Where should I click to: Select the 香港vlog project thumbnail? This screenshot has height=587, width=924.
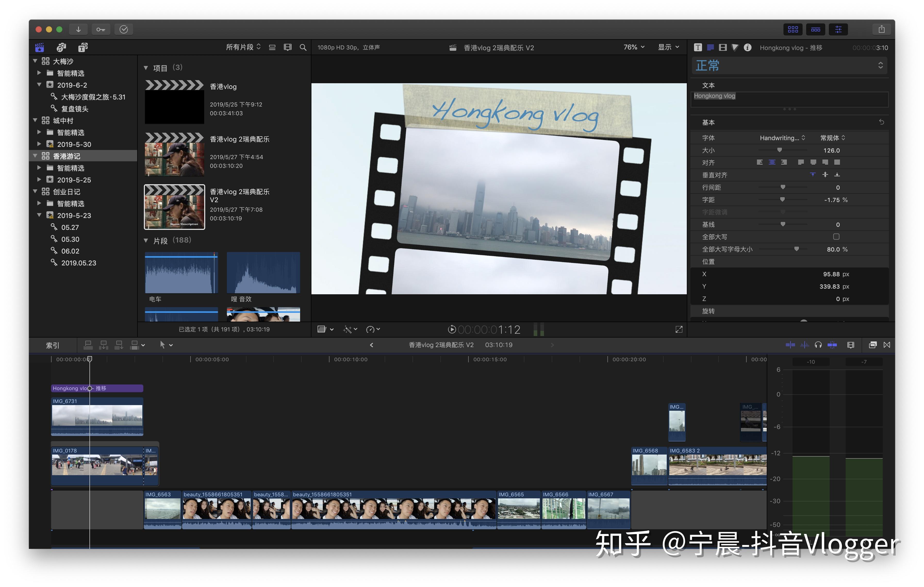(174, 102)
